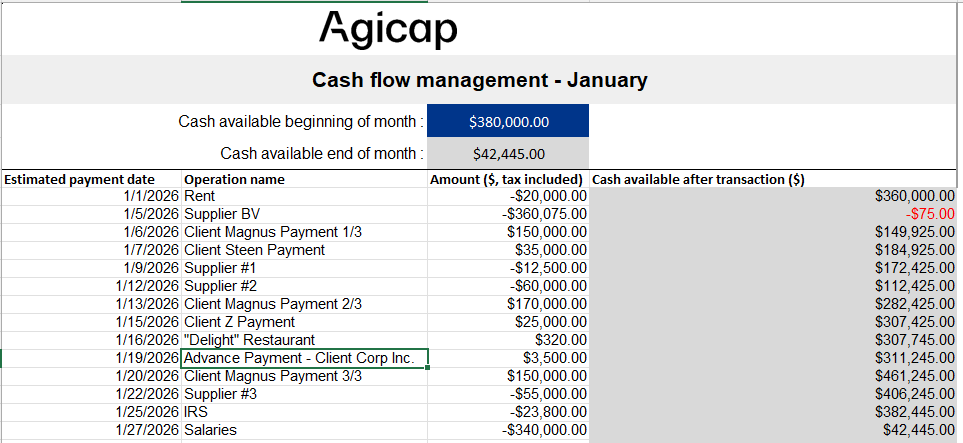Select the Operation name header cell
Image resolution: width=963 pixels, height=443 pixels.
tap(305, 179)
